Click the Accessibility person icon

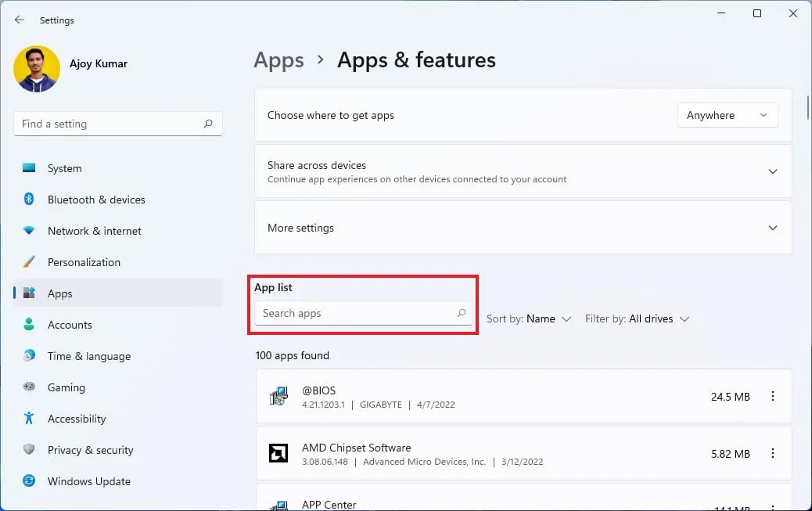coord(29,419)
